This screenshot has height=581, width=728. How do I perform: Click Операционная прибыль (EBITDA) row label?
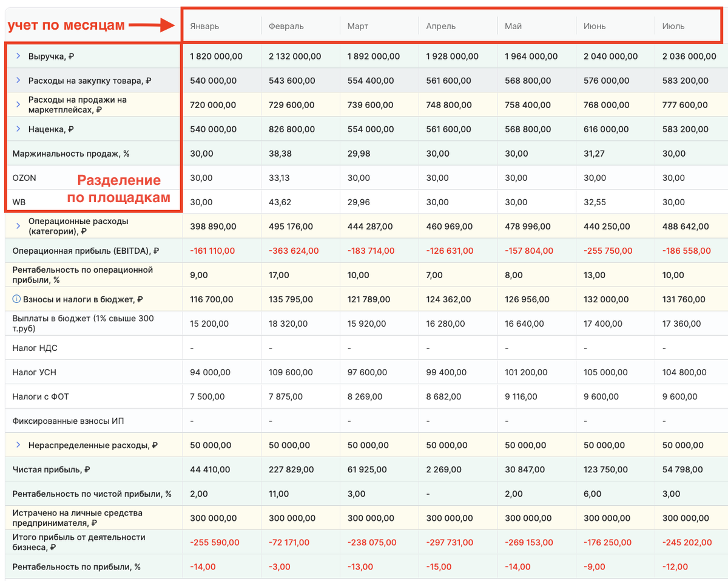86,251
